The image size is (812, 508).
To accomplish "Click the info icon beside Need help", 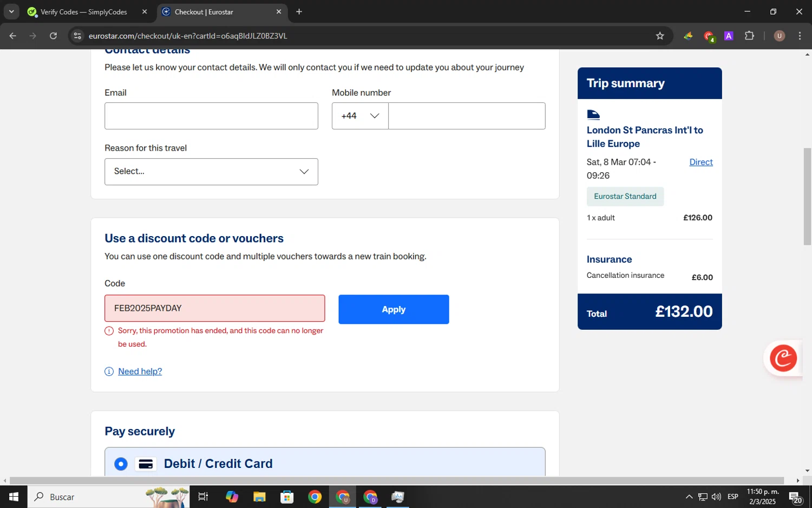I will [109, 372].
